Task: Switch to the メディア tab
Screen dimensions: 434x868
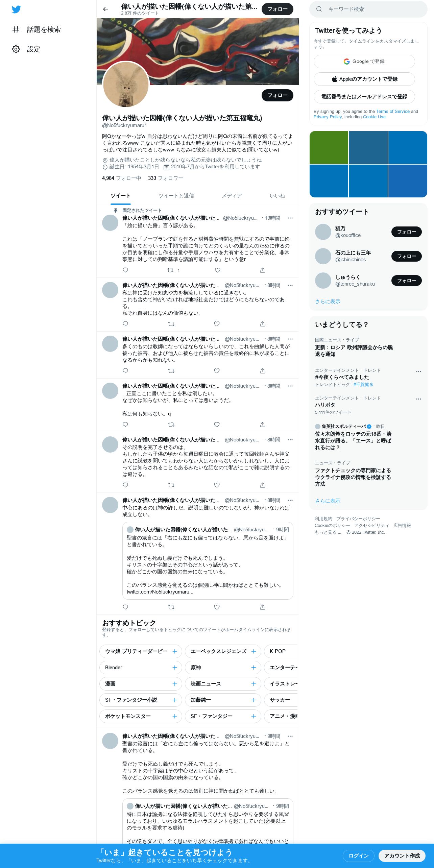Action: tap(232, 196)
